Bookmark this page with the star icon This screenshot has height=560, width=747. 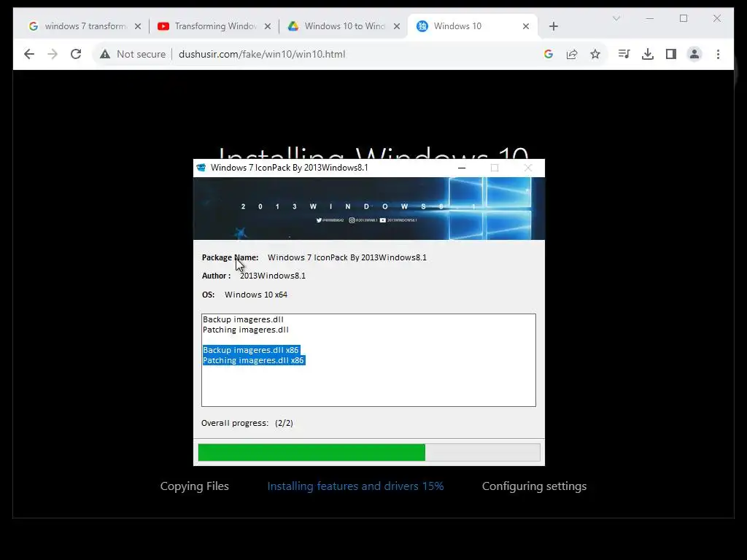595,54
